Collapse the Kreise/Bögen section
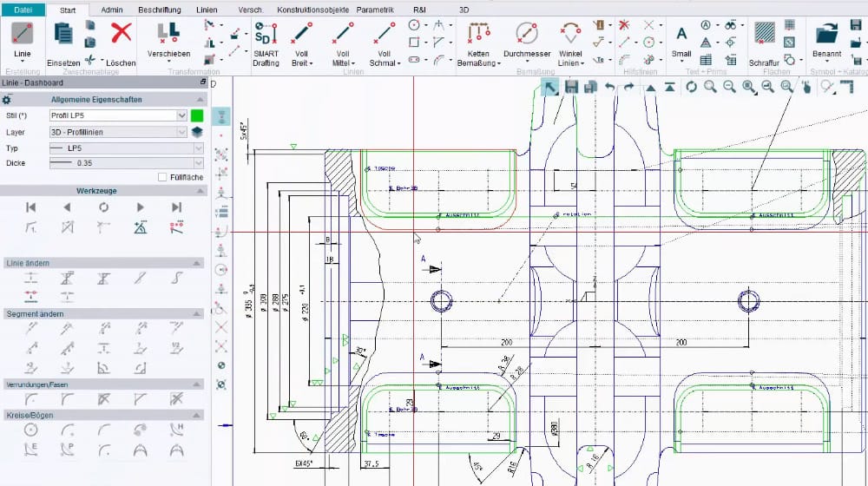868x486 pixels. coord(197,415)
